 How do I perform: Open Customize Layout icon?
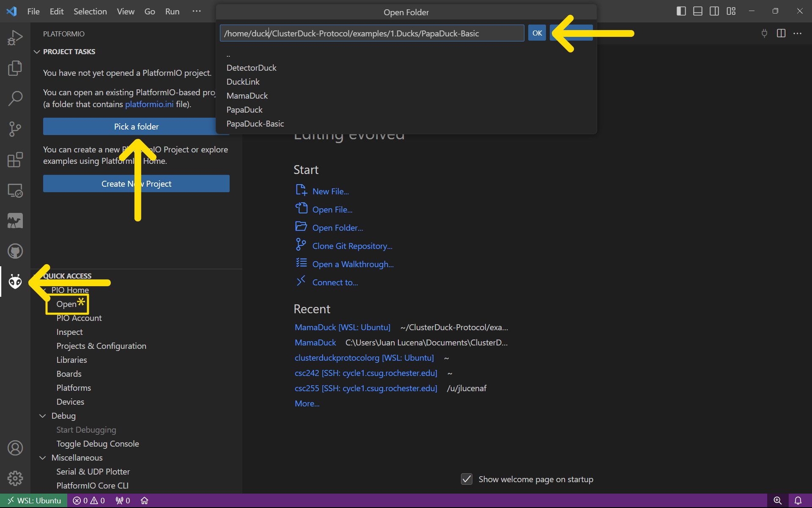click(731, 11)
